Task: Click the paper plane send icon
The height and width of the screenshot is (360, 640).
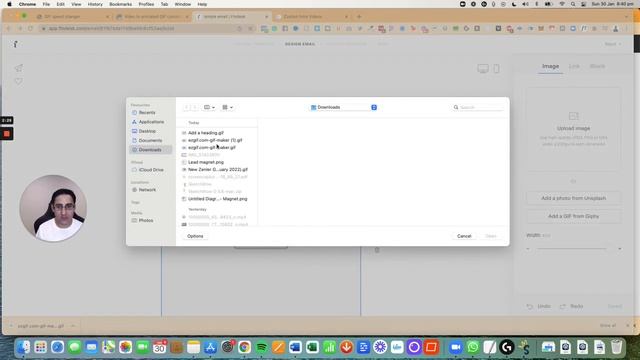Action: coord(19,68)
